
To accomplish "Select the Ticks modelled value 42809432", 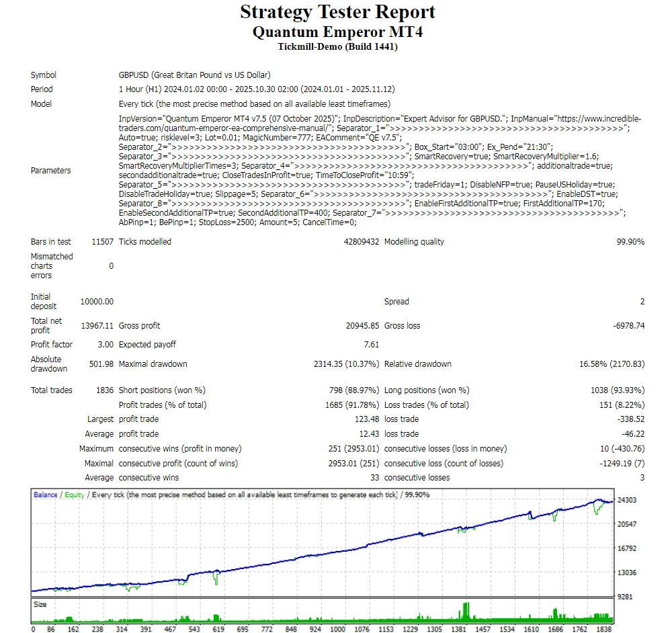I will [x=361, y=242].
